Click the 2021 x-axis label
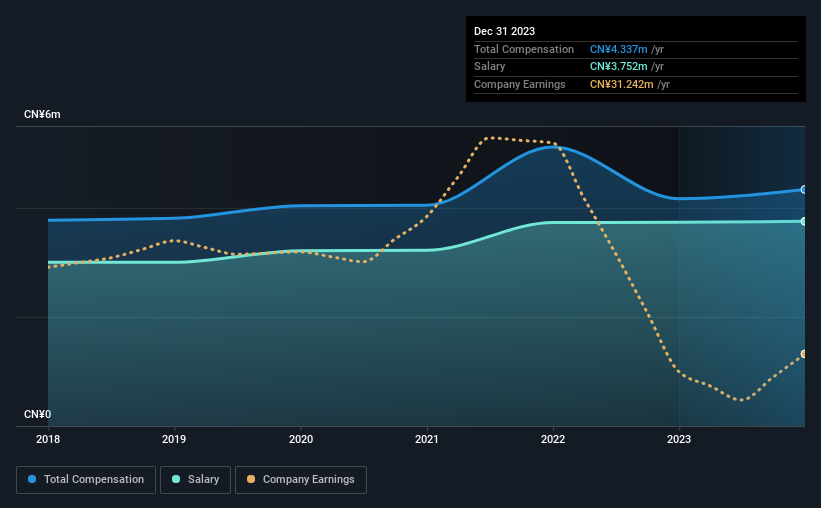 pos(427,439)
